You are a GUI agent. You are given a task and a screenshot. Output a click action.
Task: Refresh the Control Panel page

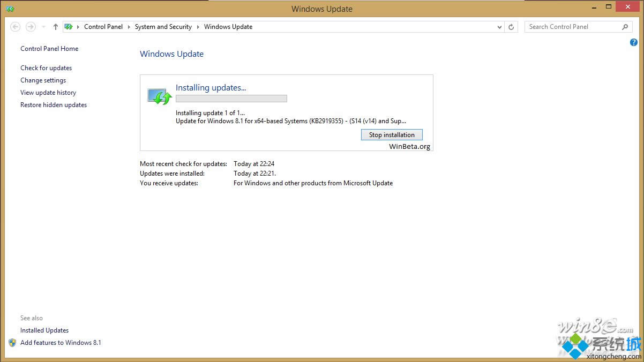[511, 27]
